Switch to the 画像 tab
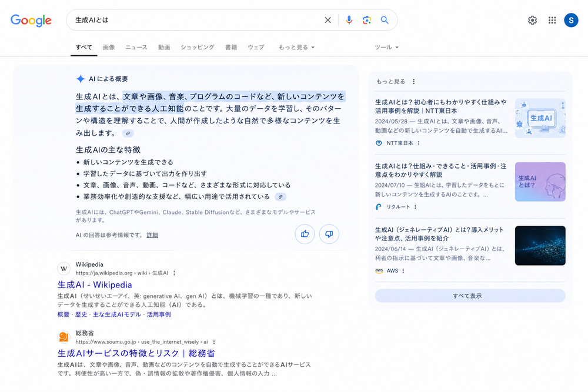Image resolution: width=588 pixels, height=392 pixels. point(109,47)
